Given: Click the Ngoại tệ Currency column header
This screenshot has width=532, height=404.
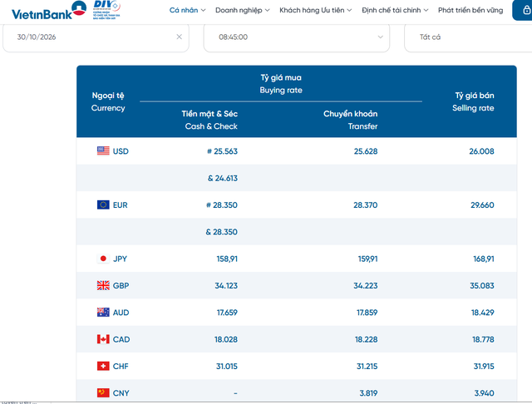Looking at the screenshot, I should click(108, 101).
